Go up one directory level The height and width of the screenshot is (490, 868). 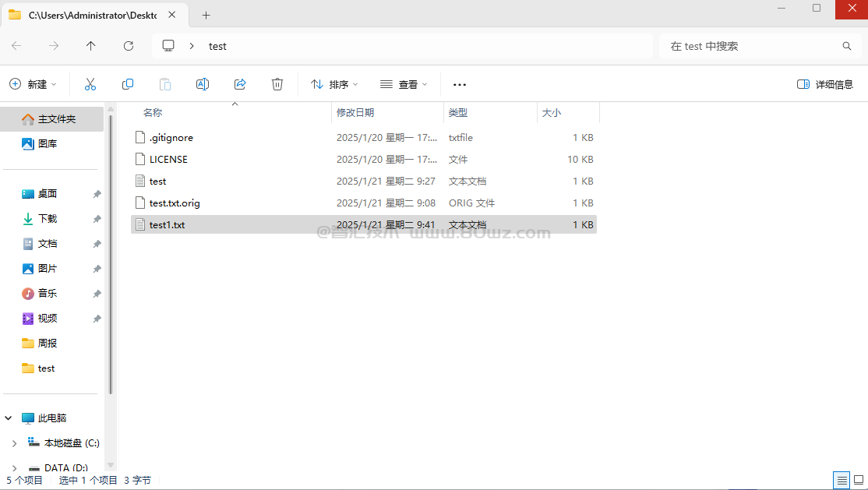91,46
